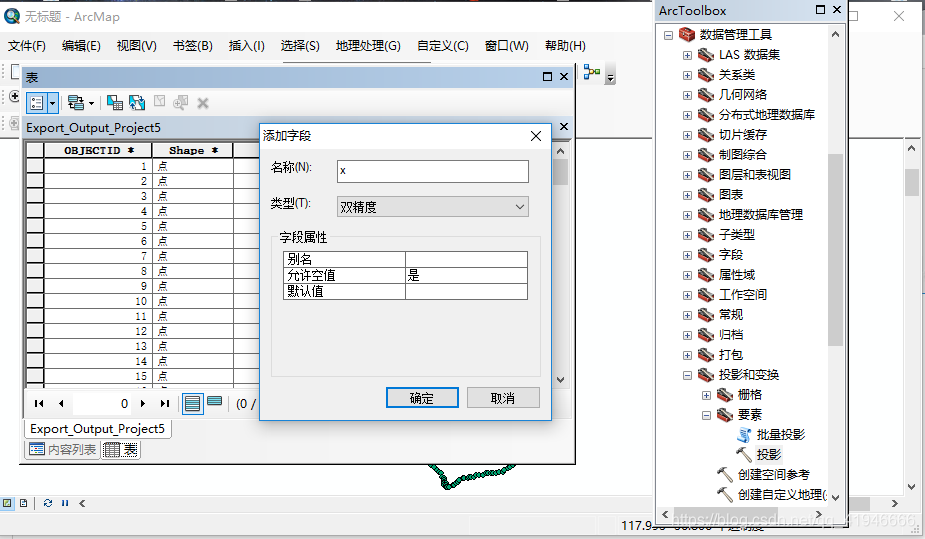The image size is (925, 539).
Task: Toggle Show all records view
Action: click(193, 403)
